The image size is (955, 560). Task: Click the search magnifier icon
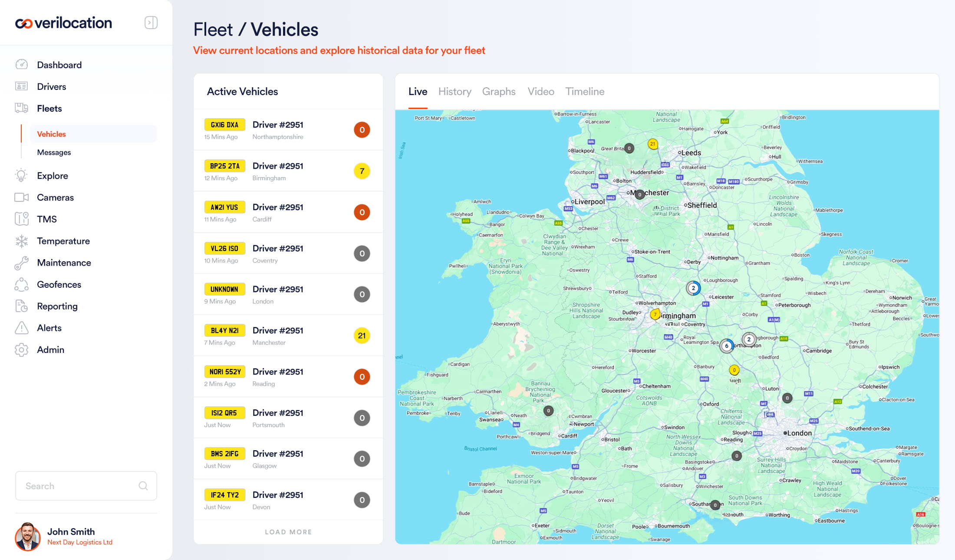click(x=143, y=486)
